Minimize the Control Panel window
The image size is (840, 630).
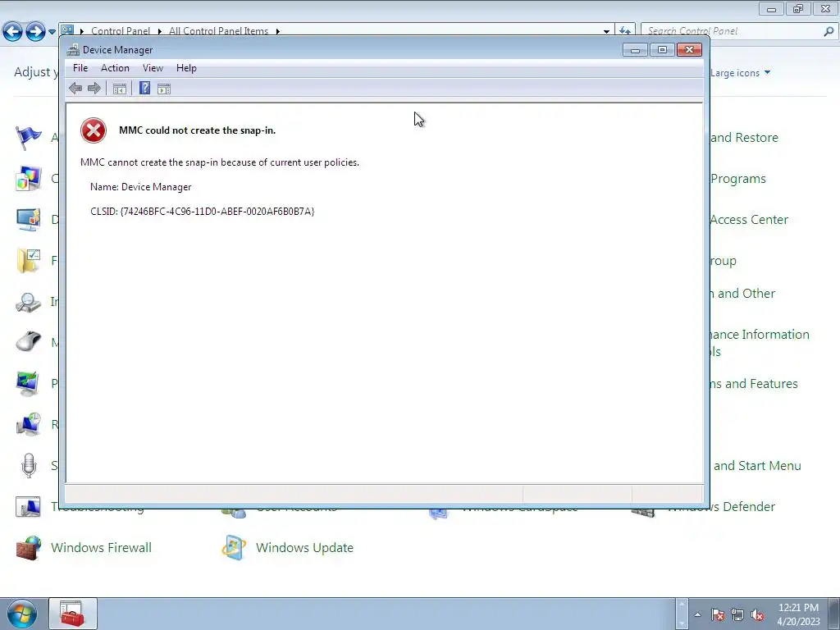pos(771,8)
